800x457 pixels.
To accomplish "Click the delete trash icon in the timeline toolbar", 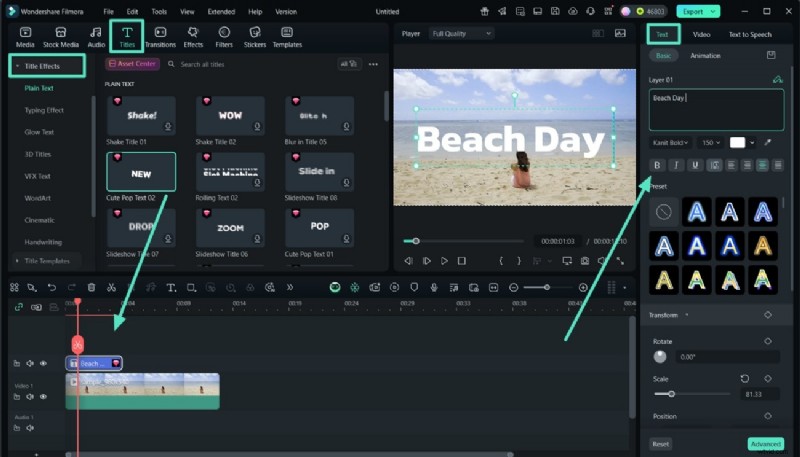I will [91, 287].
